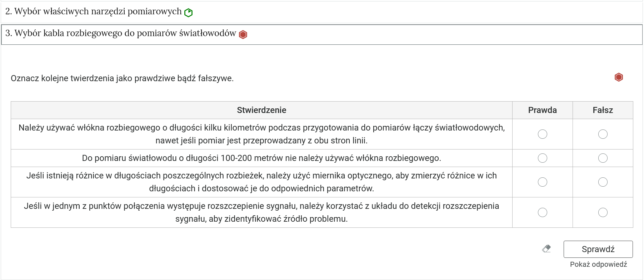Mark first statement about kilometers-long fiber as Prawda
Screen dimensions: 644x280
coord(543,134)
